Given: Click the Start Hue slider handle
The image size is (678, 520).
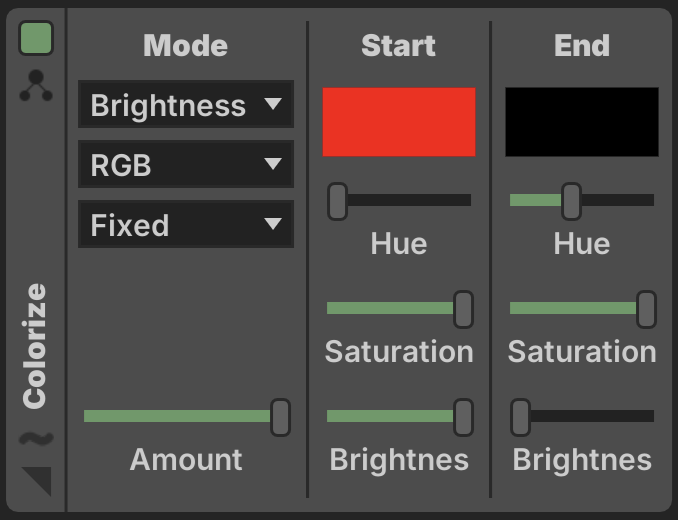Looking at the screenshot, I should tap(338, 201).
